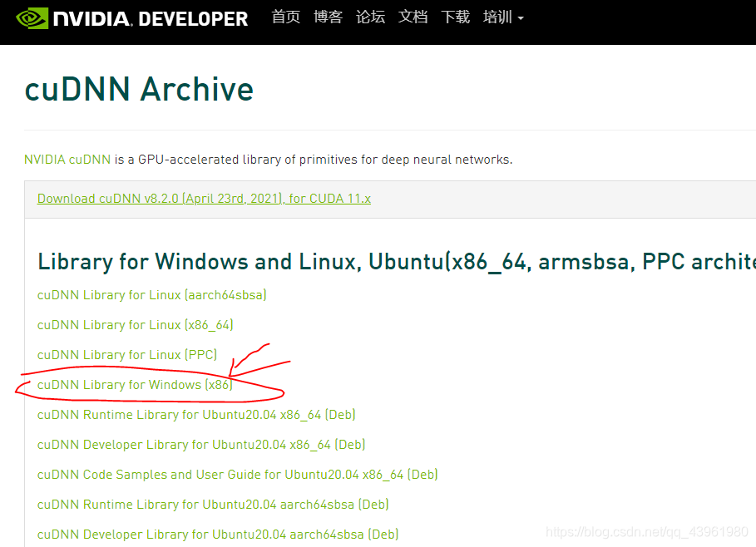Open the 下载 navigation item
Viewport: 756px width, 547px height.
click(455, 17)
